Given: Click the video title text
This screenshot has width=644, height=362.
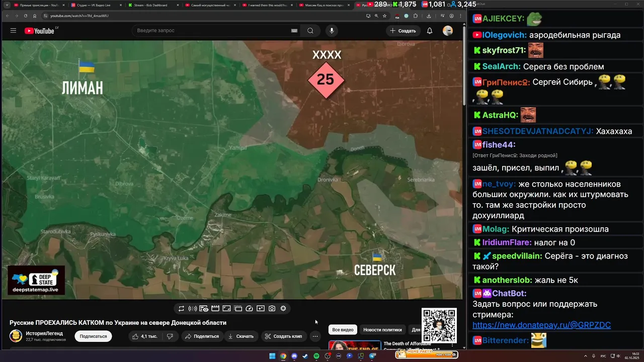Looking at the screenshot, I should 118,323.
